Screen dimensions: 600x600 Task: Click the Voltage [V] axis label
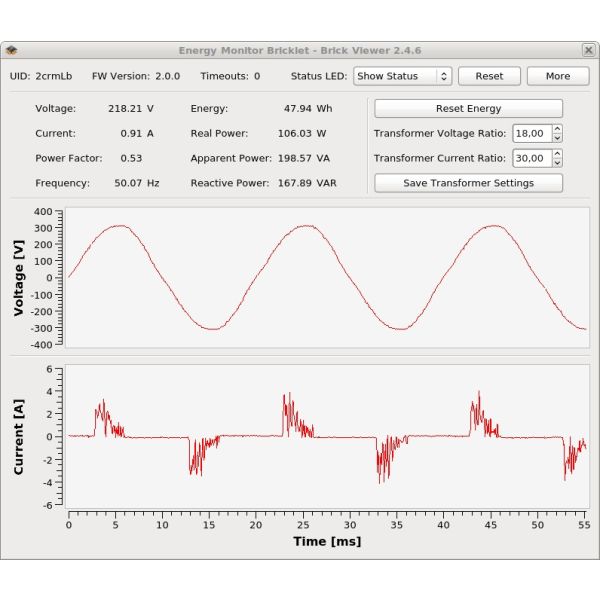click(x=18, y=278)
